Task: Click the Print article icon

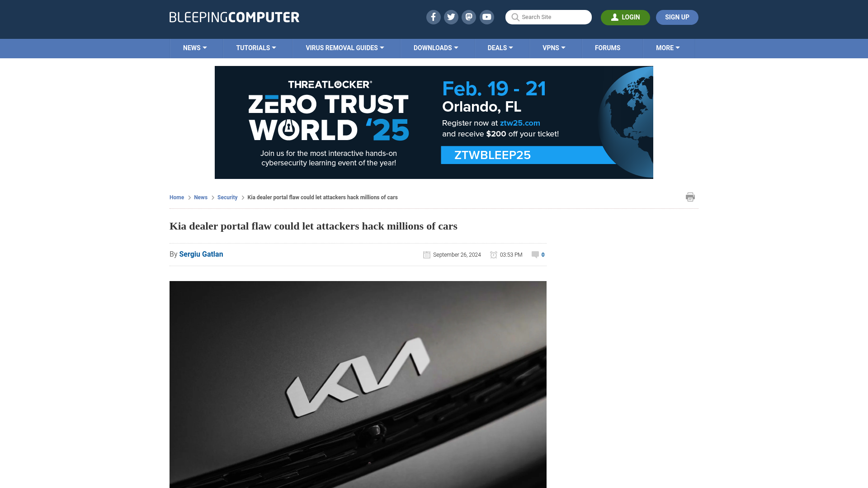Action: 690,197
